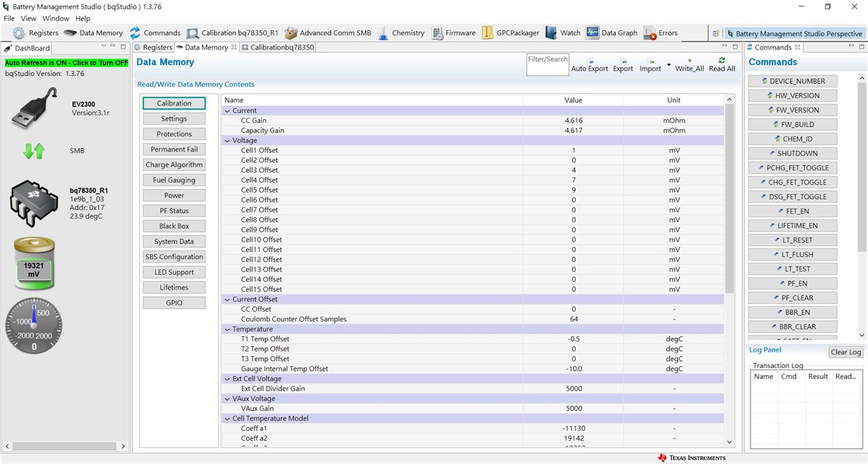Collapse the Cell Temperature Model section

pos(227,418)
